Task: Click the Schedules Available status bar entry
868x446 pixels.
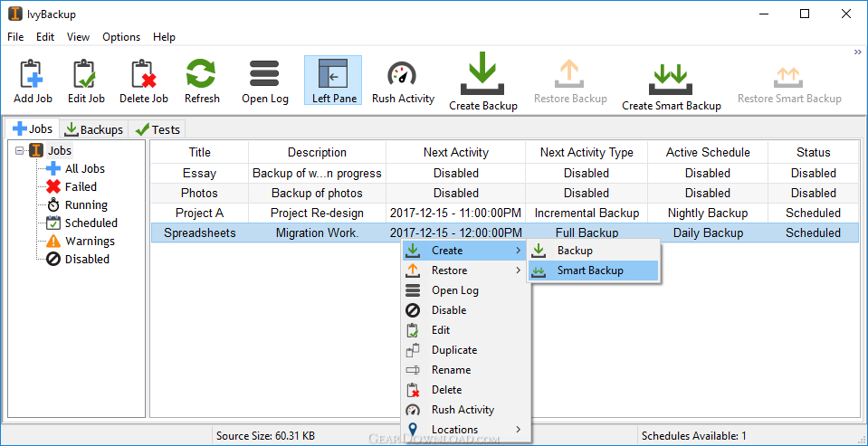Action: coord(693,436)
